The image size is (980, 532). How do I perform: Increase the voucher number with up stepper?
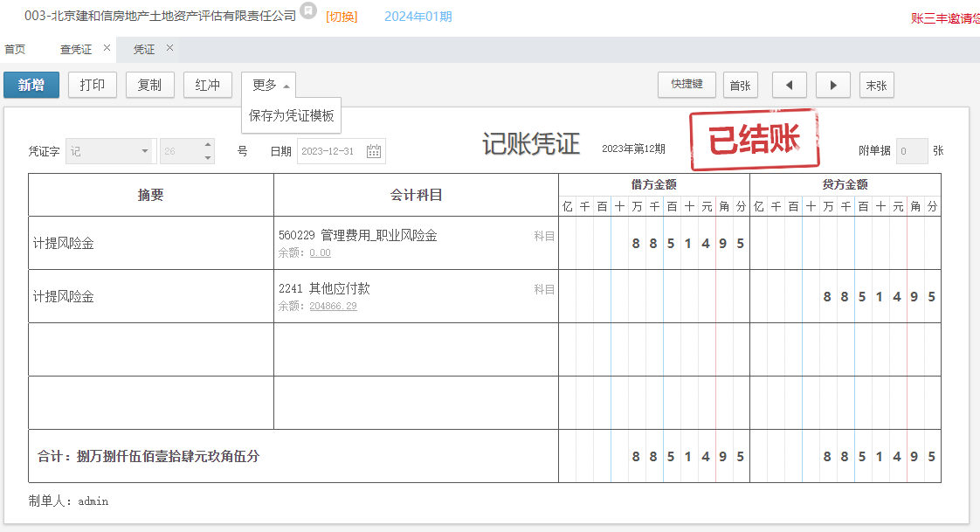click(208, 145)
